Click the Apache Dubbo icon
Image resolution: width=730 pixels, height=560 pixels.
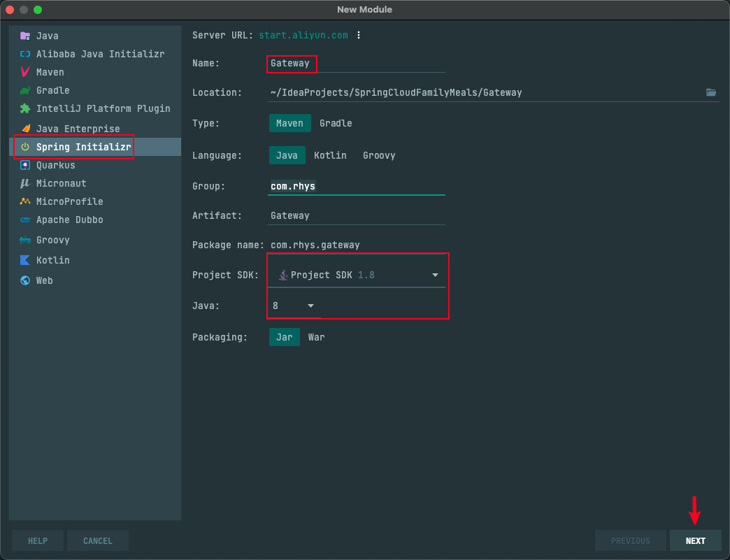coord(25,220)
